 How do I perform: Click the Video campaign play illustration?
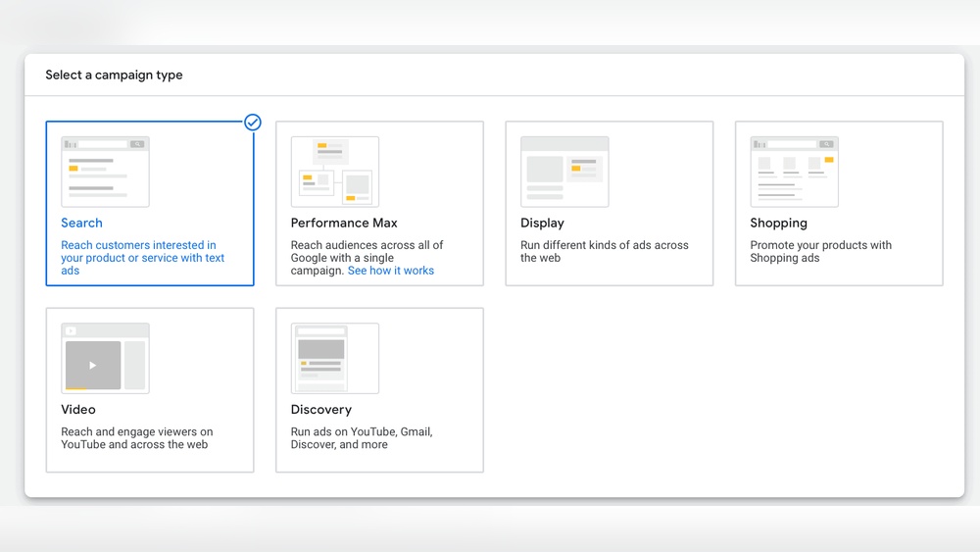[x=93, y=365]
